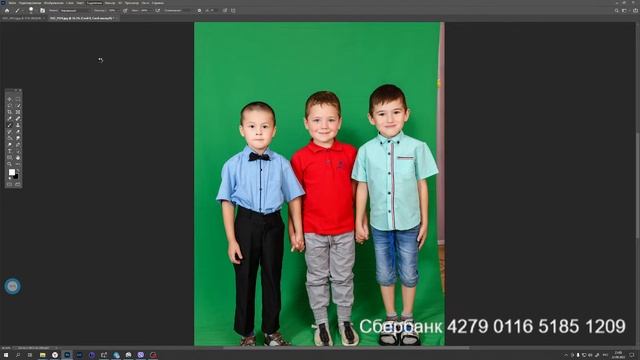Image resolution: width=640 pixels, height=360 pixels.
Task: Open the Файл menu
Action: point(12,3)
